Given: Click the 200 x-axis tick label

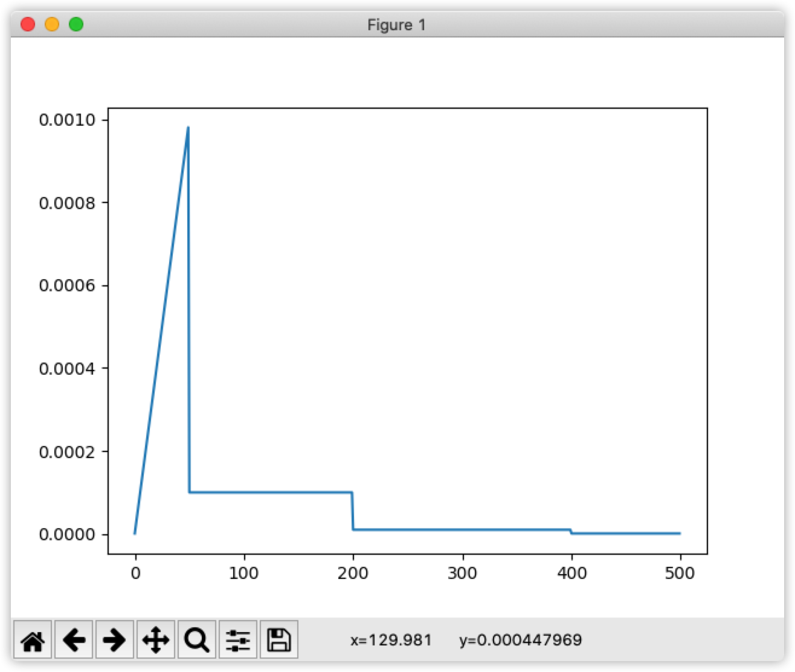Looking at the screenshot, I should pyautogui.click(x=353, y=573).
